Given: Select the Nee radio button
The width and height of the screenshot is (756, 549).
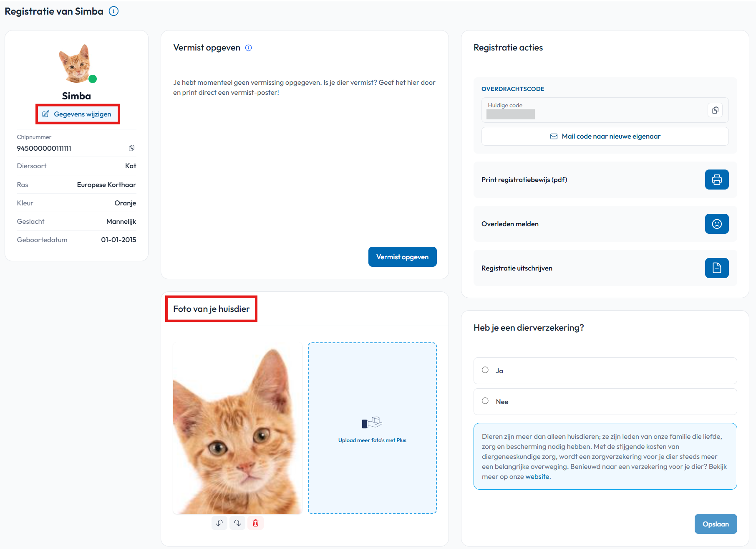Looking at the screenshot, I should click(x=485, y=401).
